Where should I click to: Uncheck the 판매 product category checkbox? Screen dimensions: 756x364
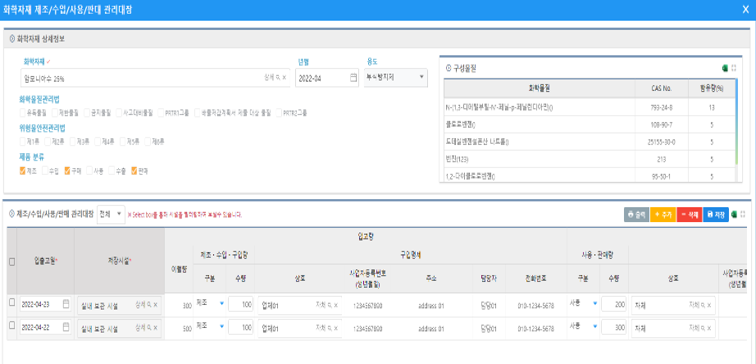pyautogui.click(x=134, y=171)
